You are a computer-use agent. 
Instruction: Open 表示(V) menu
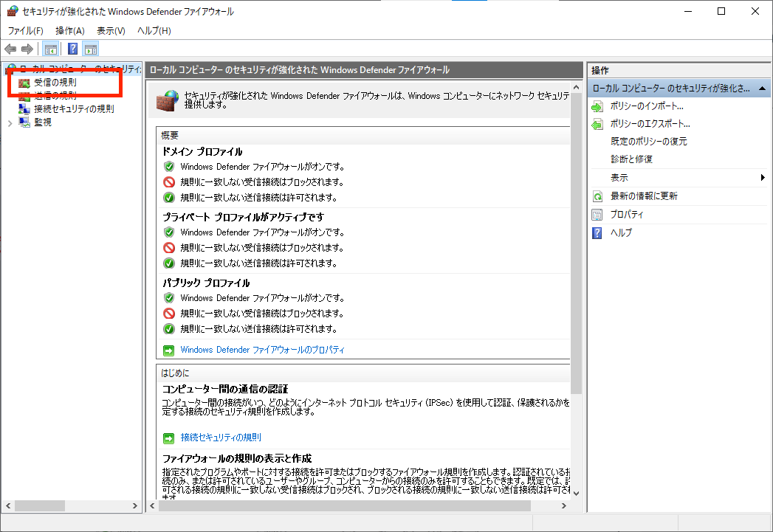111,30
